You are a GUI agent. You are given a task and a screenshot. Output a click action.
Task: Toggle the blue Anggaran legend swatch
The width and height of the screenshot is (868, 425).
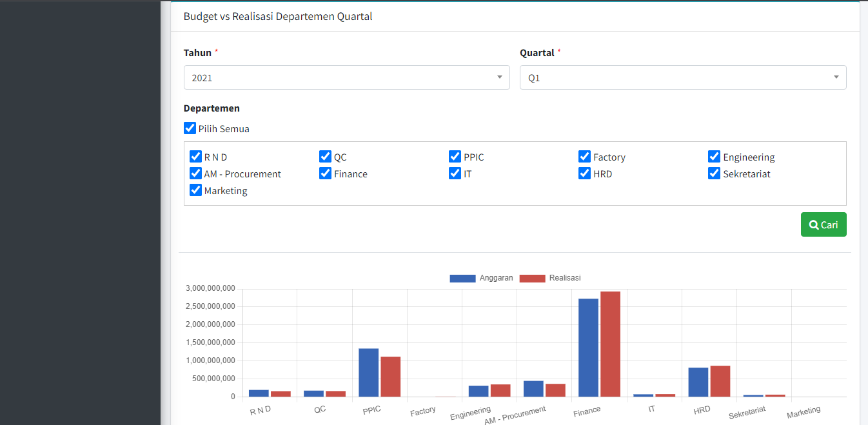click(x=462, y=278)
